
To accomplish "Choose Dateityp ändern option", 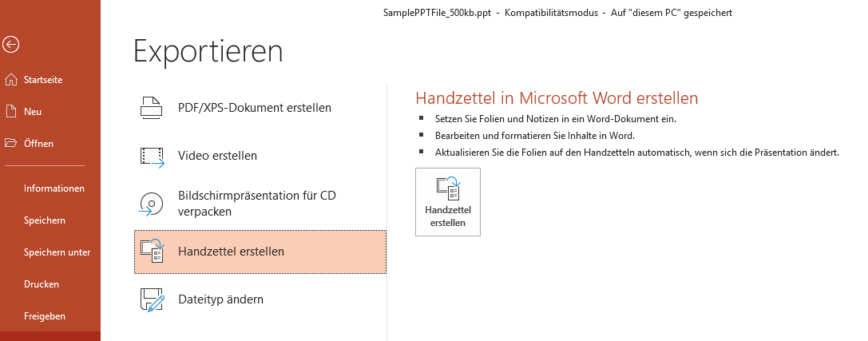I will [x=220, y=299].
